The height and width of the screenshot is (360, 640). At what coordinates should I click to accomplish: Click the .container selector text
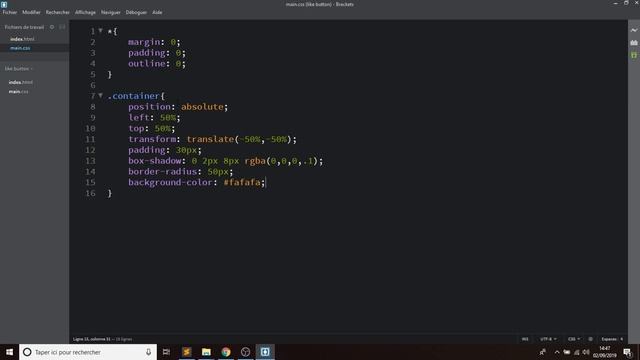tap(133, 96)
